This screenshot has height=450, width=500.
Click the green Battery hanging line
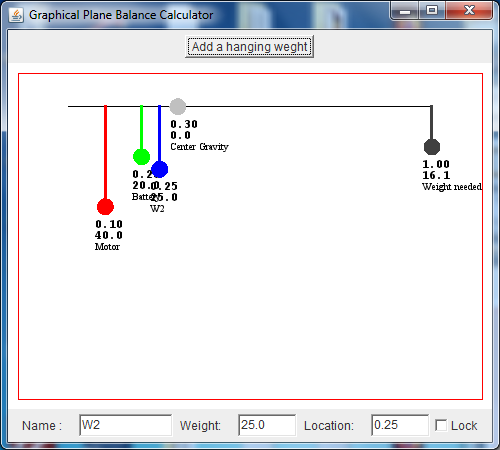pos(141,127)
